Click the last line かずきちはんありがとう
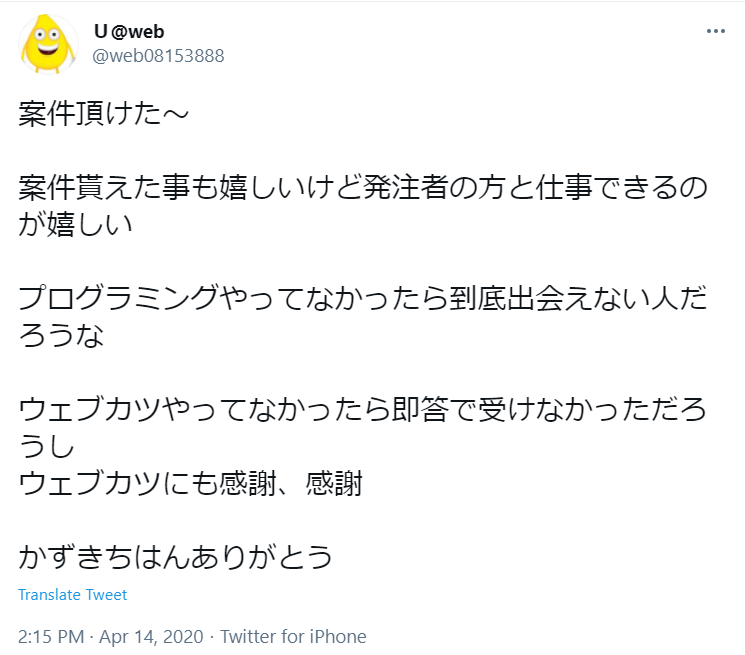 [x=175, y=555]
